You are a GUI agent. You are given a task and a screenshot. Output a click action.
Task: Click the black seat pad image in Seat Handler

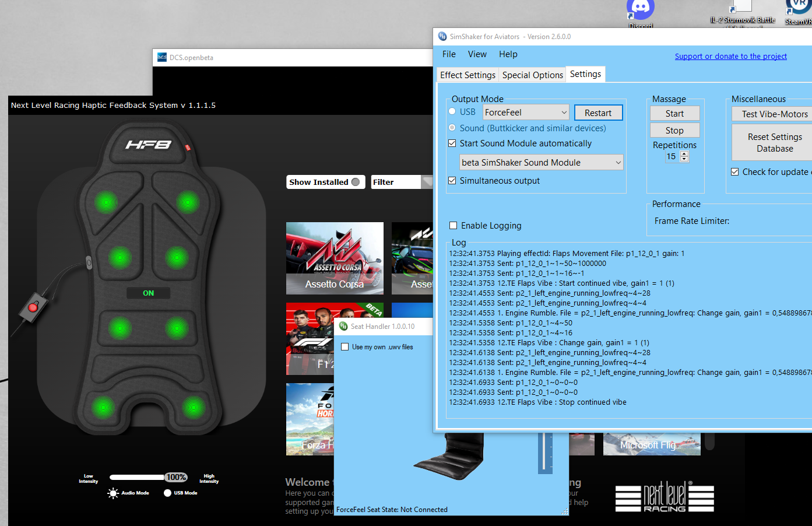pyautogui.click(x=449, y=457)
